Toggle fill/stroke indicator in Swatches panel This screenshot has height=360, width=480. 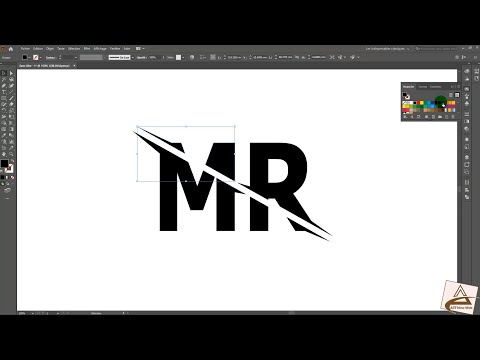click(x=406, y=96)
